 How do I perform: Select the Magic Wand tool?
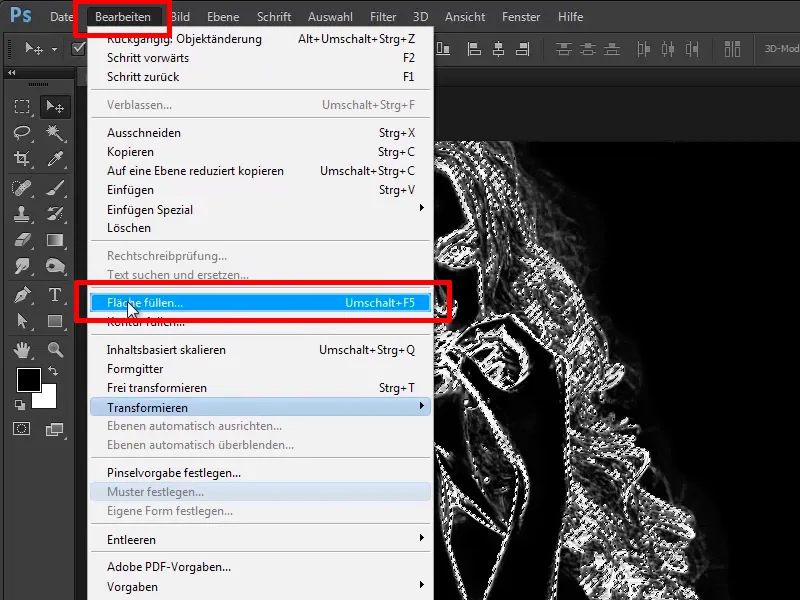[55, 133]
